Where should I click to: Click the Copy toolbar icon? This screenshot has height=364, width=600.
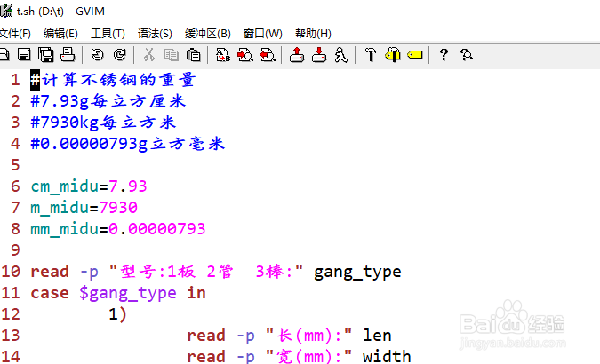[171, 55]
